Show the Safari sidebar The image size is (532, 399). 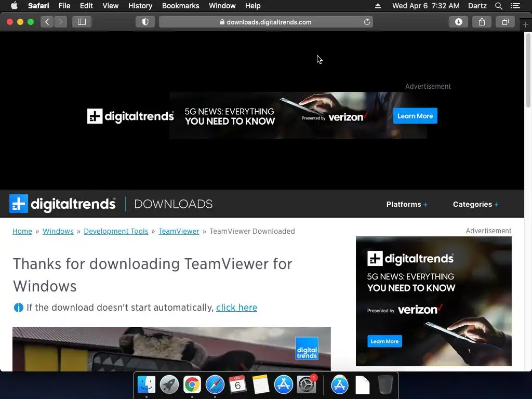pos(82,22)
